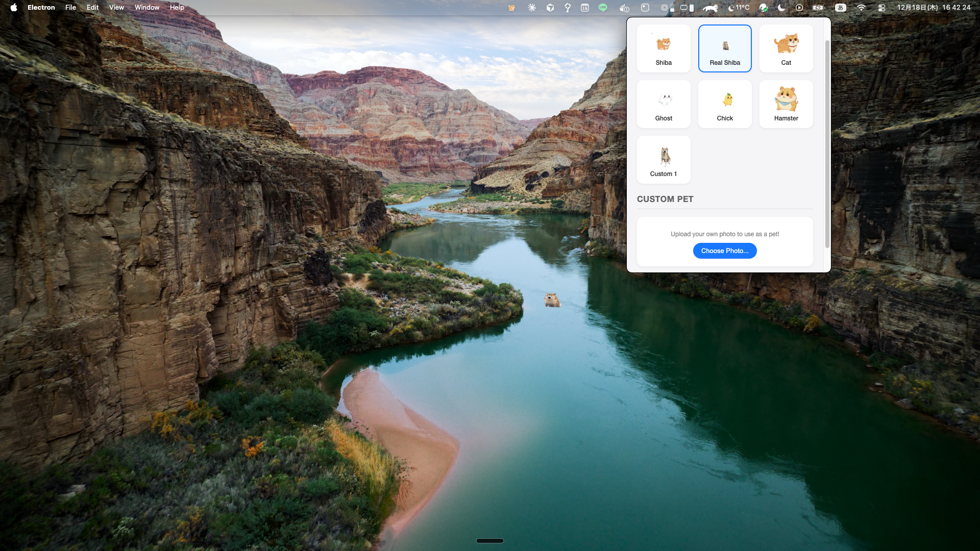The image size is (980, 551).
Task: Select the Custom 1 pet
Action: coord(664,160)
